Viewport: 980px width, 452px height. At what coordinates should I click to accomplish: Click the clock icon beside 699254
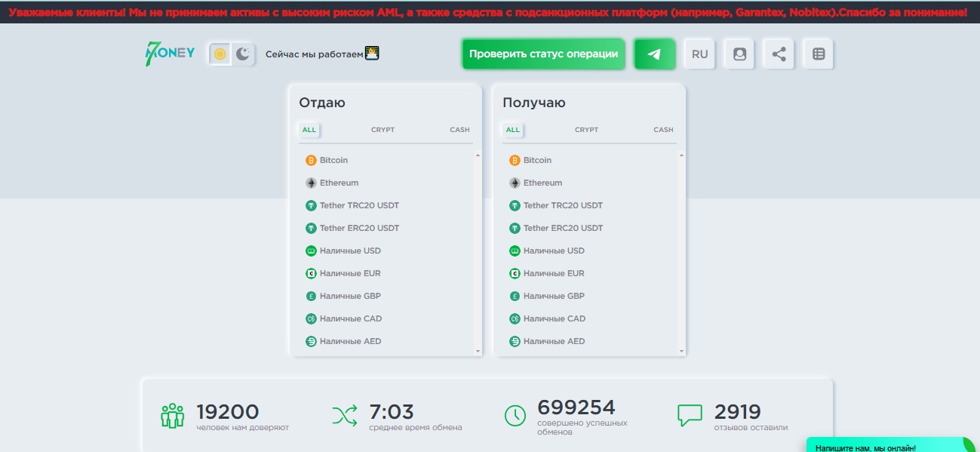pos(515,415)
